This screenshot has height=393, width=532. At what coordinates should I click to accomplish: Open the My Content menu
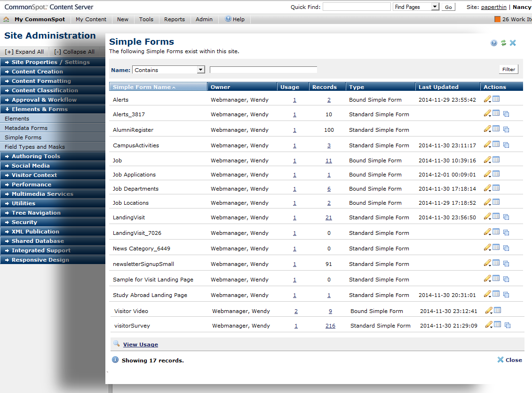[x=91, y=19]
